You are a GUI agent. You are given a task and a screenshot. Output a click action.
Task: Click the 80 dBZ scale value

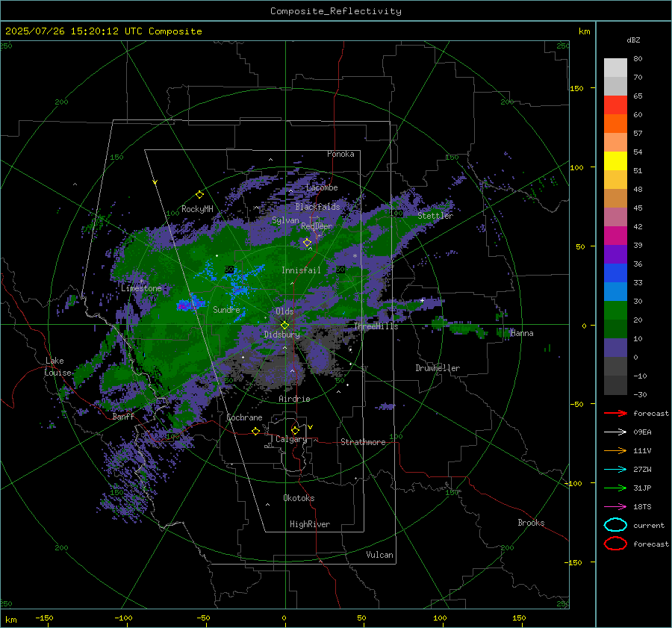click(x=638, y=59)
